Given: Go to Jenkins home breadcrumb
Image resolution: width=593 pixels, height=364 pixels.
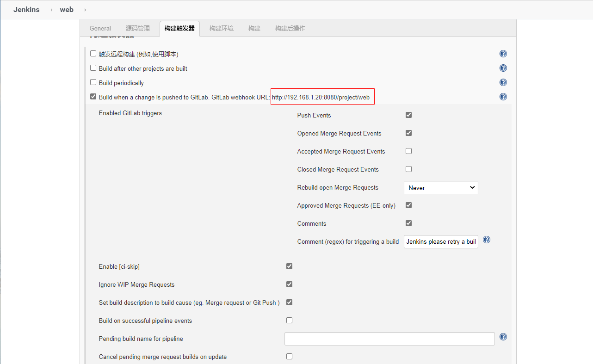Looking at the screenshot, I should (26, 10).
